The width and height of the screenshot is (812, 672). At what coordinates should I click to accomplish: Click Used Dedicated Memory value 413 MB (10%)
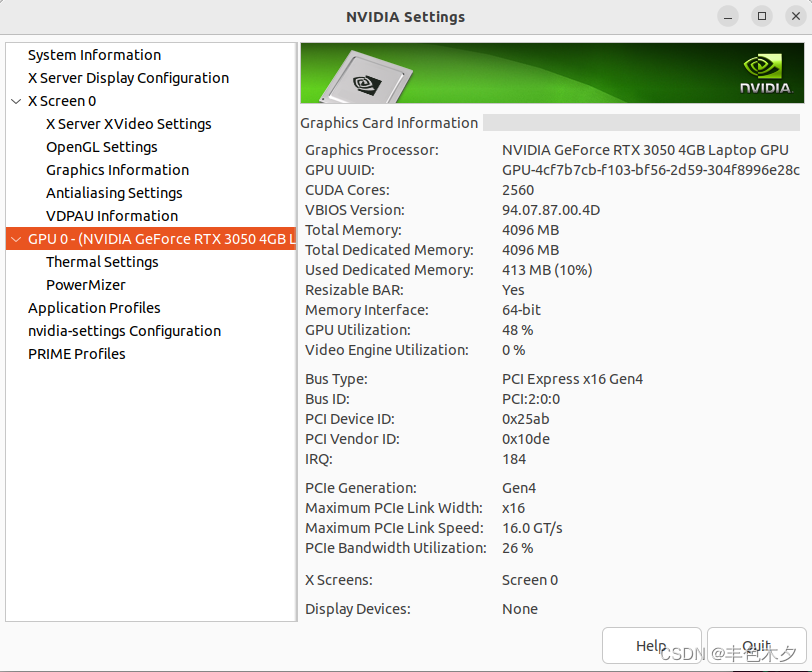[547, 270]
